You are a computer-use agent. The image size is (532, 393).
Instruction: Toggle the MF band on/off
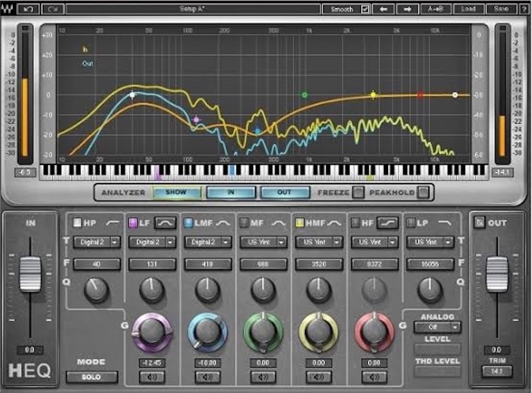click(244, 222)
